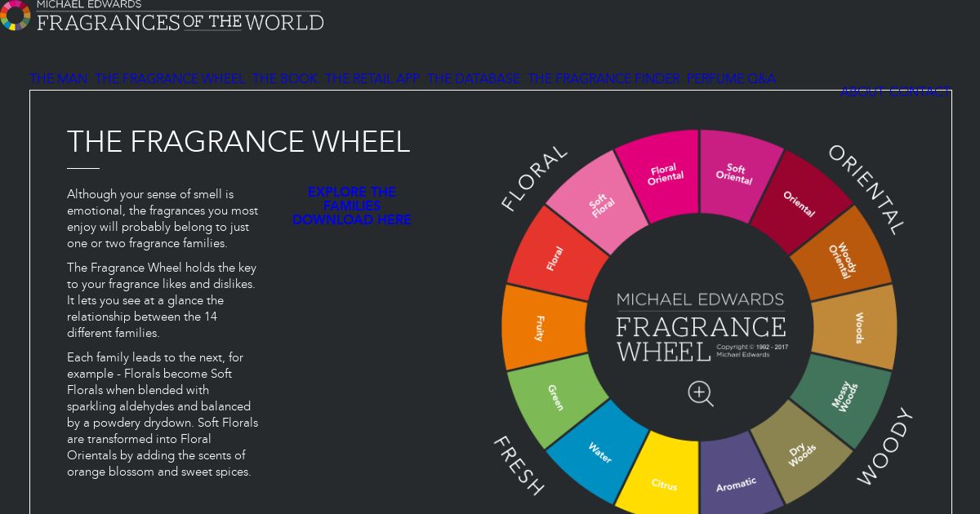The width and height of the screenshot is (980, 514).
Task: Open THE RETAIL APP menu item
Action: pos(372,79)
